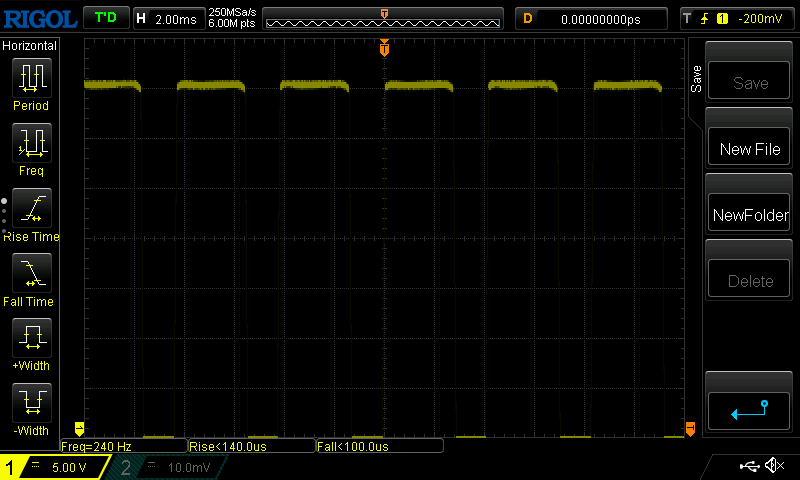
Task: Click the USB connection icon
Action: 749,466
